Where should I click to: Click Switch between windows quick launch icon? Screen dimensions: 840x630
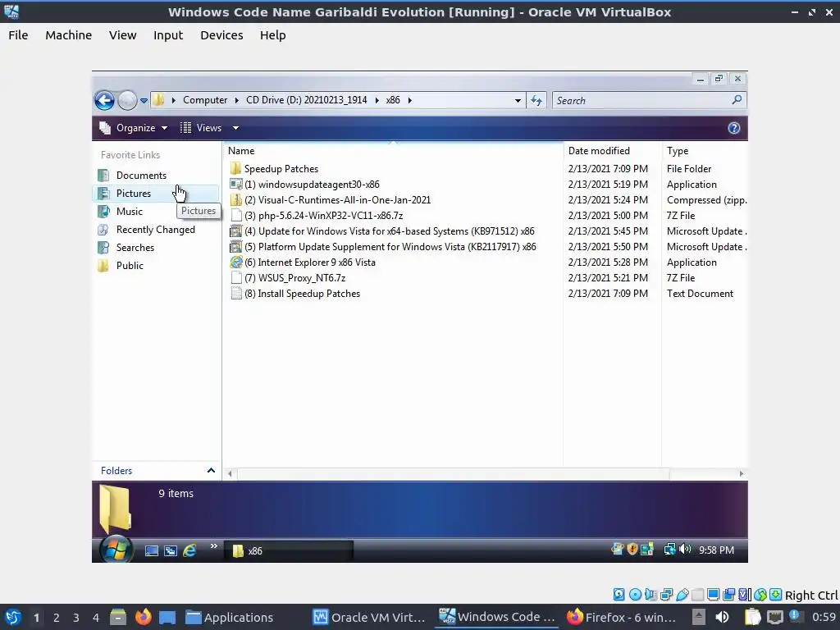(x=171, y=550)
